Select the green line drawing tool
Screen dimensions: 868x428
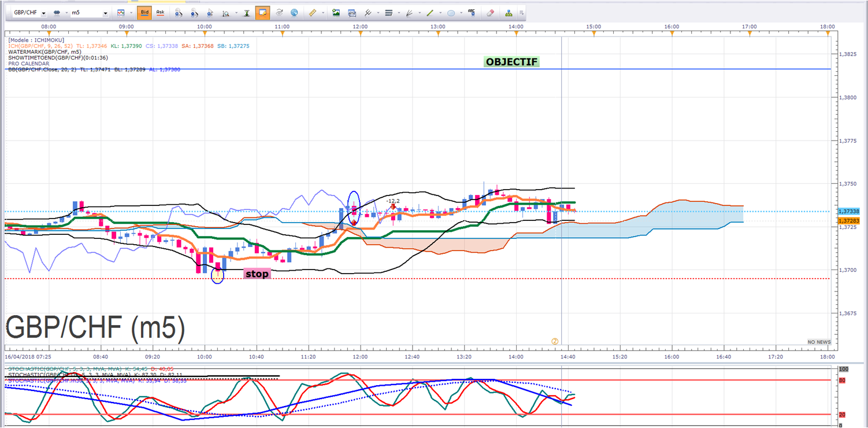[430, 13]
